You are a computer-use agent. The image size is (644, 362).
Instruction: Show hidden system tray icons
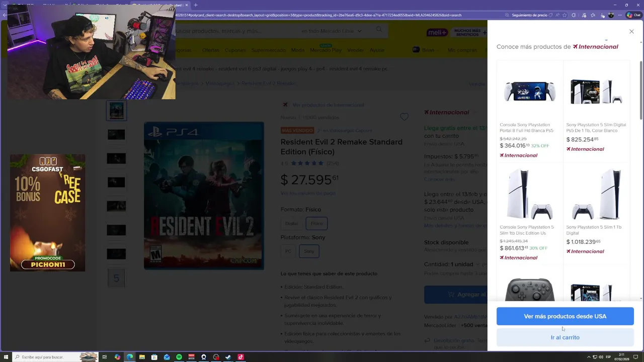coord(589,357)
